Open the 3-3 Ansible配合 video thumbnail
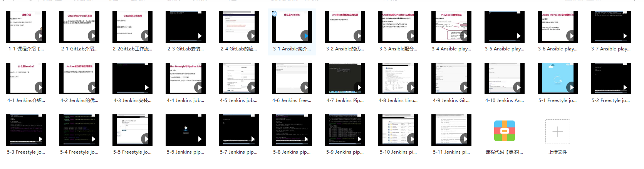 398,27
